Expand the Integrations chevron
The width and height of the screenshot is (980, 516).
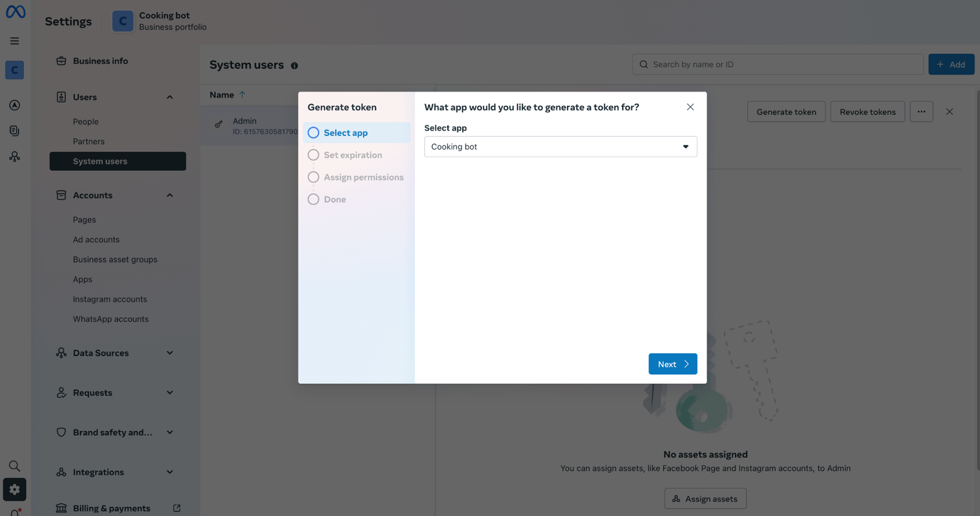(x=170, y=472)
